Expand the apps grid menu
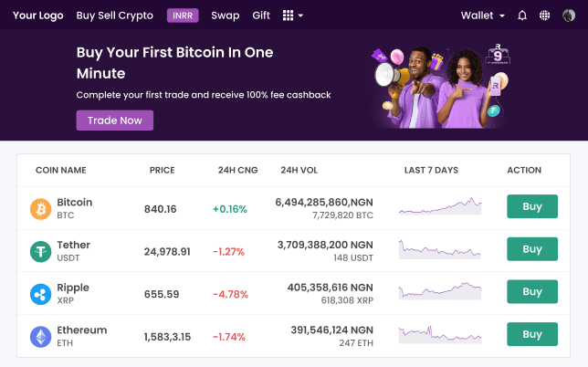Viewport: 588px width, 367px height. (x=292, y=16)
